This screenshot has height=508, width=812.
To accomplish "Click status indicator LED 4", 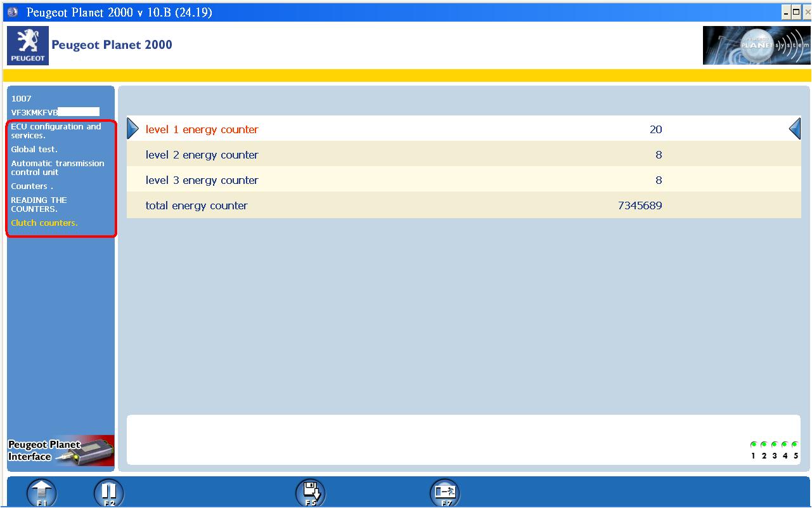I will (x=784, y=445).
